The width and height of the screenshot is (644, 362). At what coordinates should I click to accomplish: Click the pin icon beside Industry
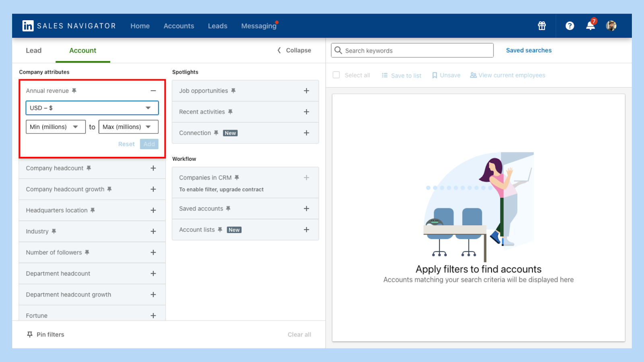pyautogui.click(x=54, y=231)
